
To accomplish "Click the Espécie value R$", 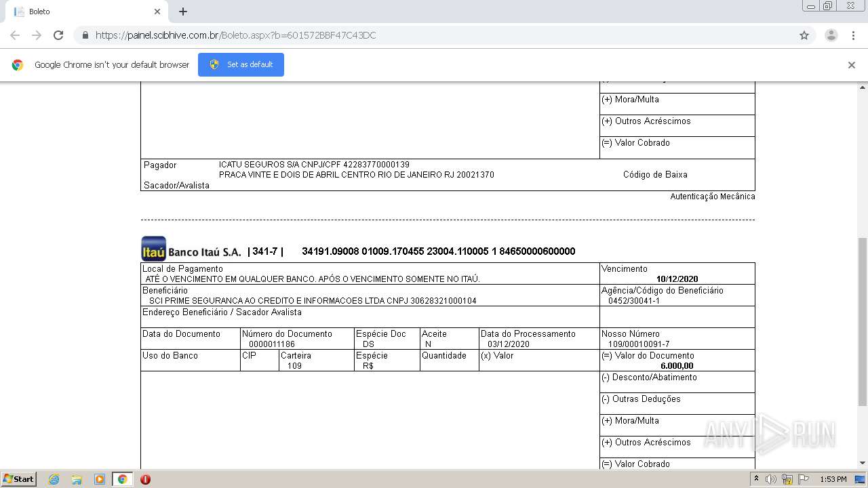I will (x=368, y=366).
